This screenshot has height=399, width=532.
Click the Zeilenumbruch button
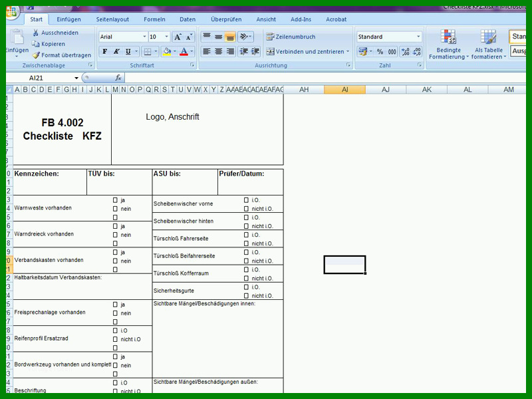coord(291,37)
